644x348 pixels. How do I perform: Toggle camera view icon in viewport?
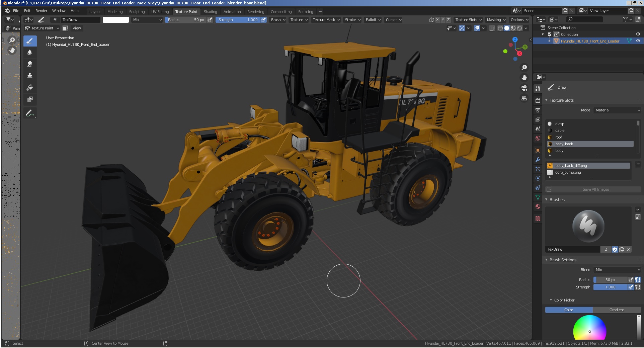(x=524, y=88)
